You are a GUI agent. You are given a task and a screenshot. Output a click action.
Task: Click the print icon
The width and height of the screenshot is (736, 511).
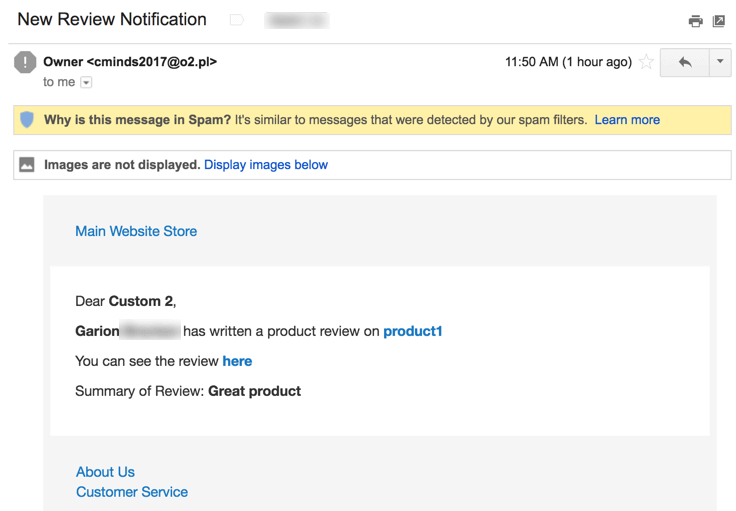pos(695,21)
